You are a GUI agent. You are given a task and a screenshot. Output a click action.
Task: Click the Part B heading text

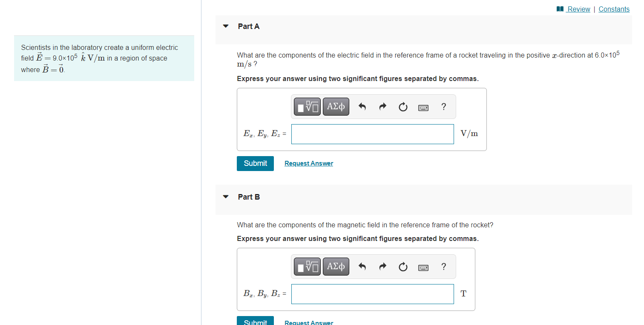point(249,197)
